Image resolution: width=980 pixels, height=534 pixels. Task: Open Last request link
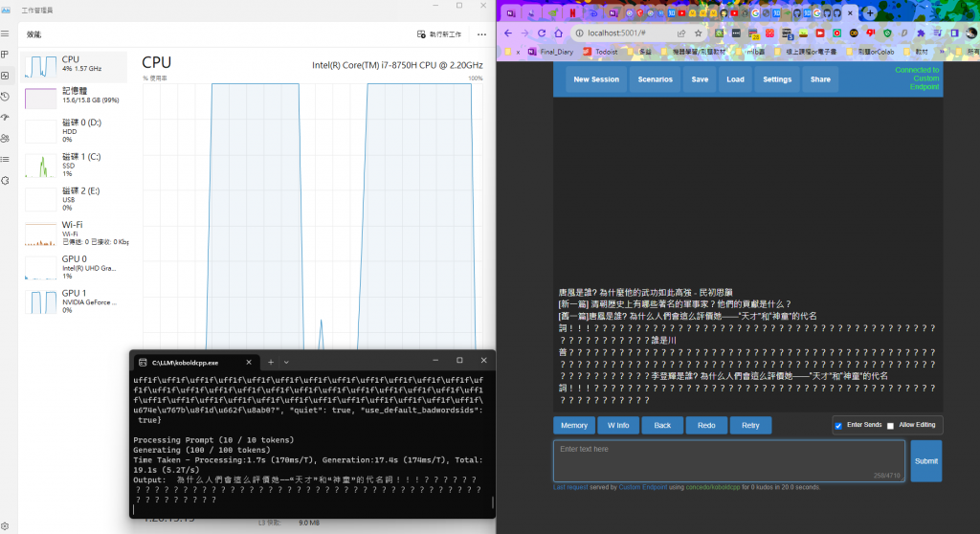coord(570,487)
